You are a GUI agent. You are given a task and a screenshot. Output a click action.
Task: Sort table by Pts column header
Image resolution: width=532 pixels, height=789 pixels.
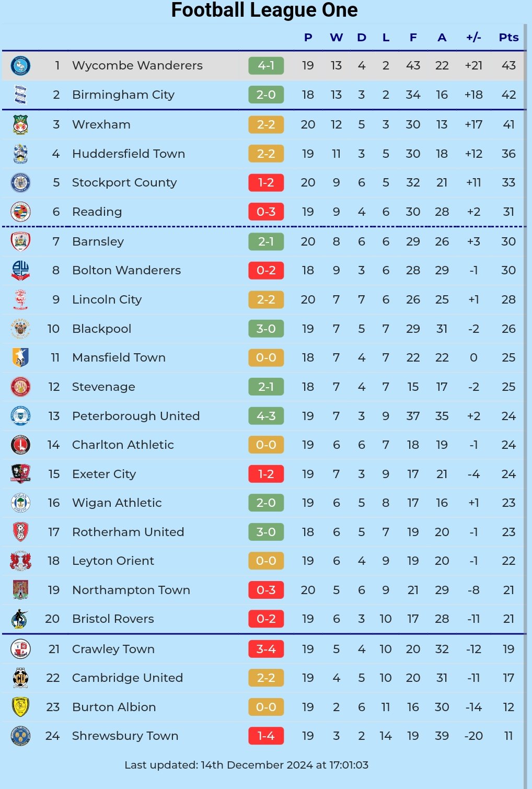click(x=508, y=38)
